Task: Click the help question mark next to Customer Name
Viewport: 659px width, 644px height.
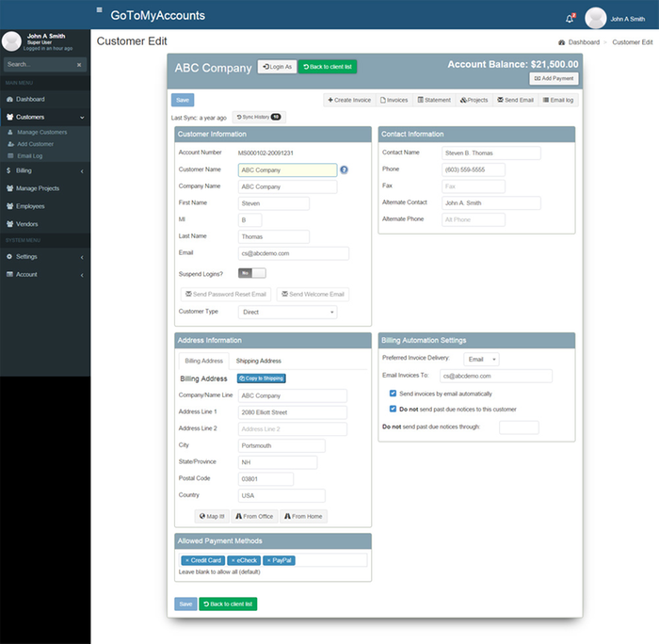Action: (344, 169)
